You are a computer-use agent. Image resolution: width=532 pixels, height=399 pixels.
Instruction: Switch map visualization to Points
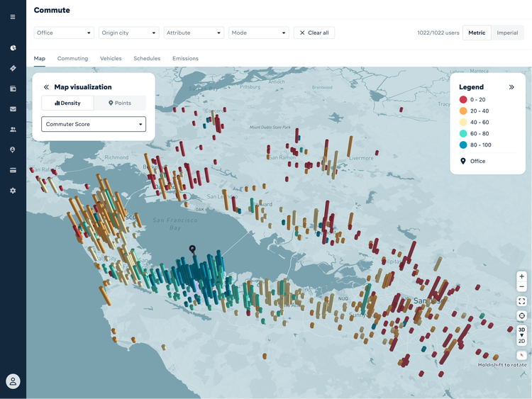click(x=120, y=103)
